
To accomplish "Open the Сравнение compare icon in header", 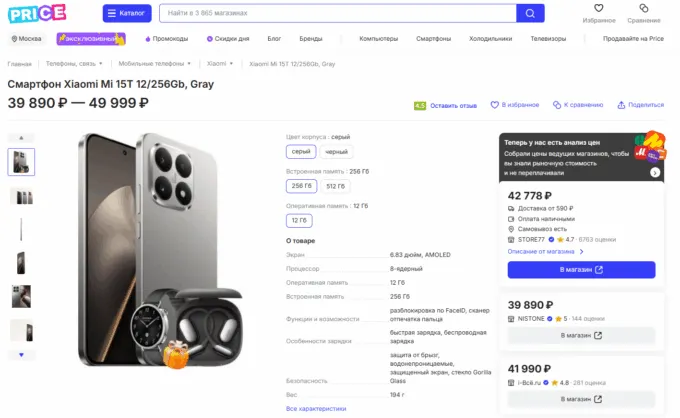I will tap(644, 10).
